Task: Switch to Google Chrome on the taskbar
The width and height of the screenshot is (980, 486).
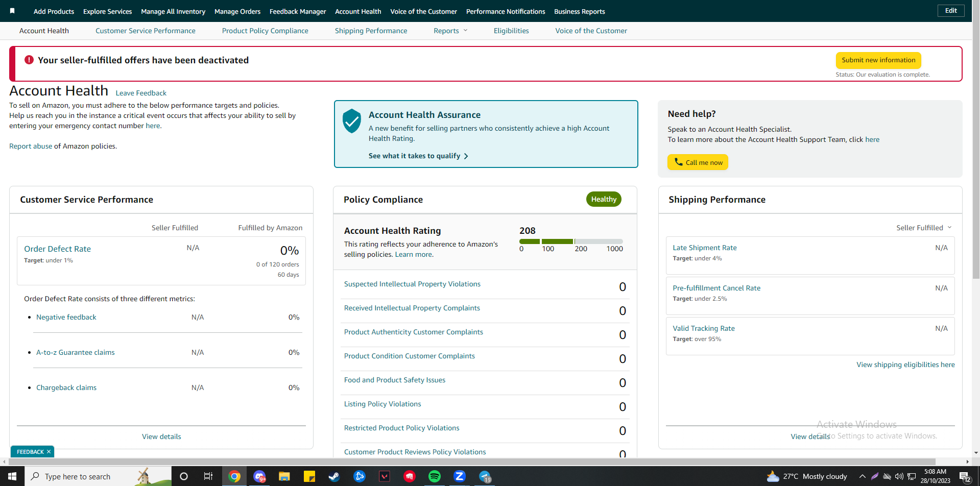Action: click(x=234, y=476)
